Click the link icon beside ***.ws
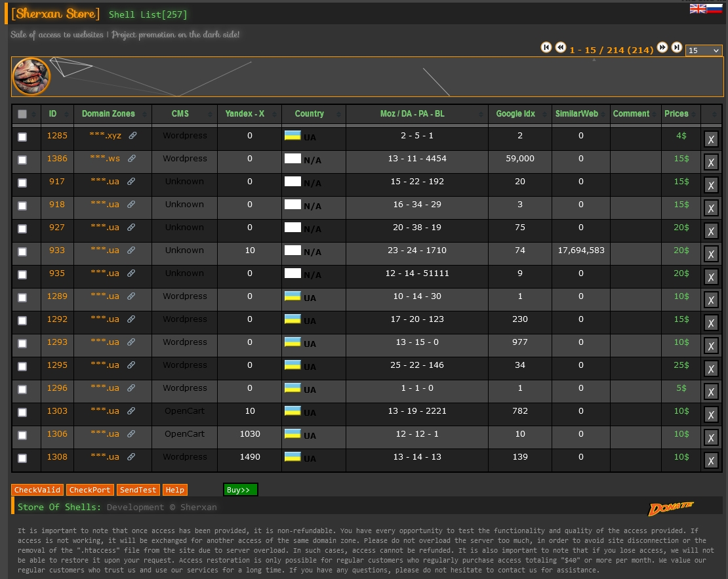The width and height of the screenshot is (728, 579). [132, 158]
